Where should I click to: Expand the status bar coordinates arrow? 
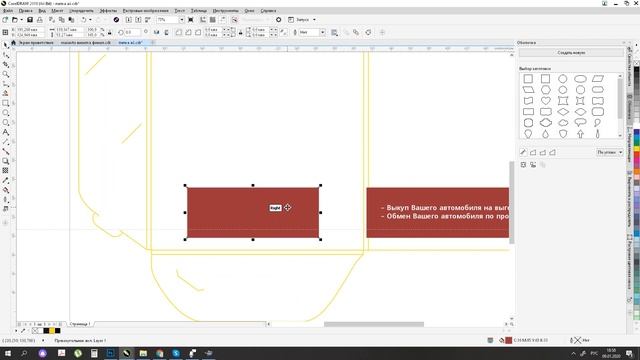tap(43, 340)
